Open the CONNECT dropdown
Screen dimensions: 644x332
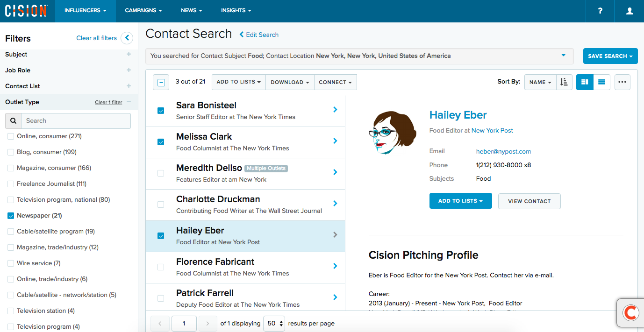[336, 82]
